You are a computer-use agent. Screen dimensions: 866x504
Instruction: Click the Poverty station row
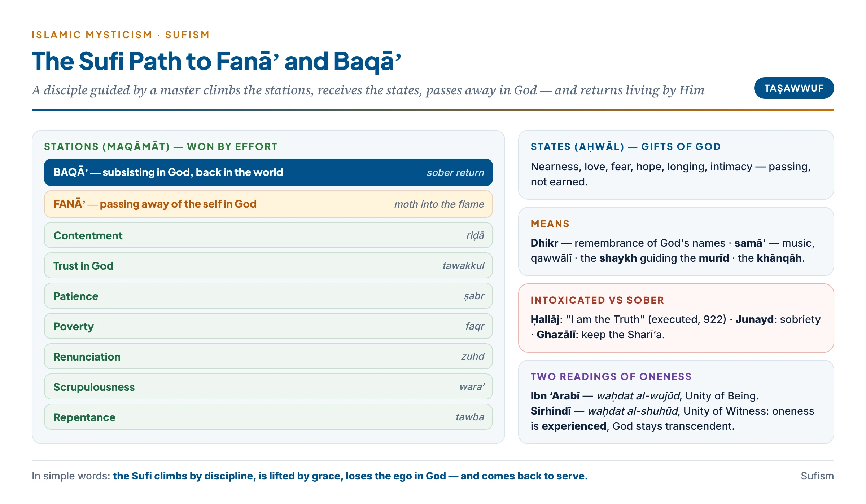tap(268, 326)
